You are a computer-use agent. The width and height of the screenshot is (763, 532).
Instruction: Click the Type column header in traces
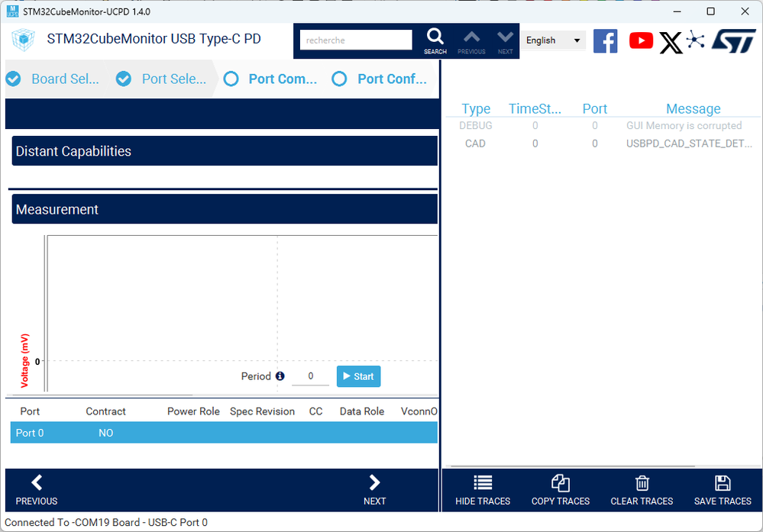tap(476, 108)
